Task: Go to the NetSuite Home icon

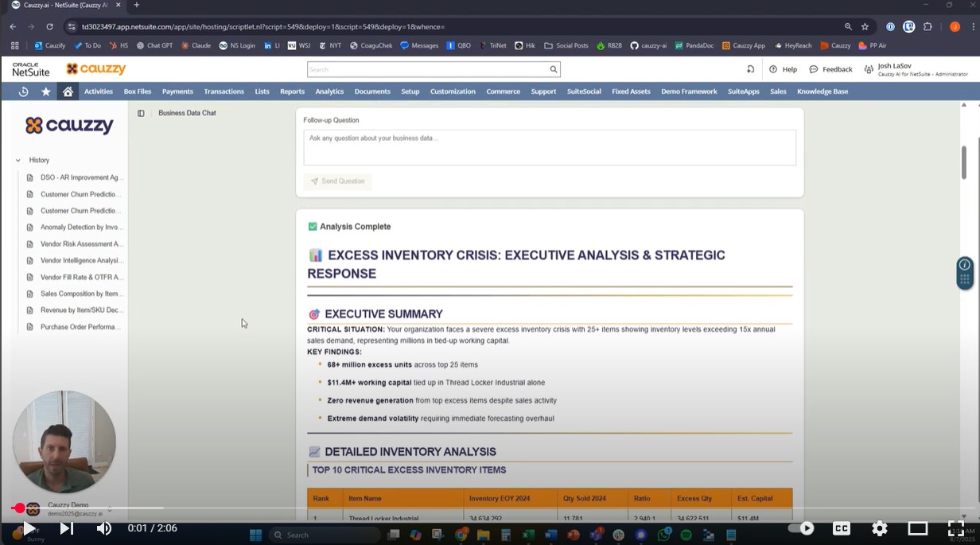Action: coord(68,91)
